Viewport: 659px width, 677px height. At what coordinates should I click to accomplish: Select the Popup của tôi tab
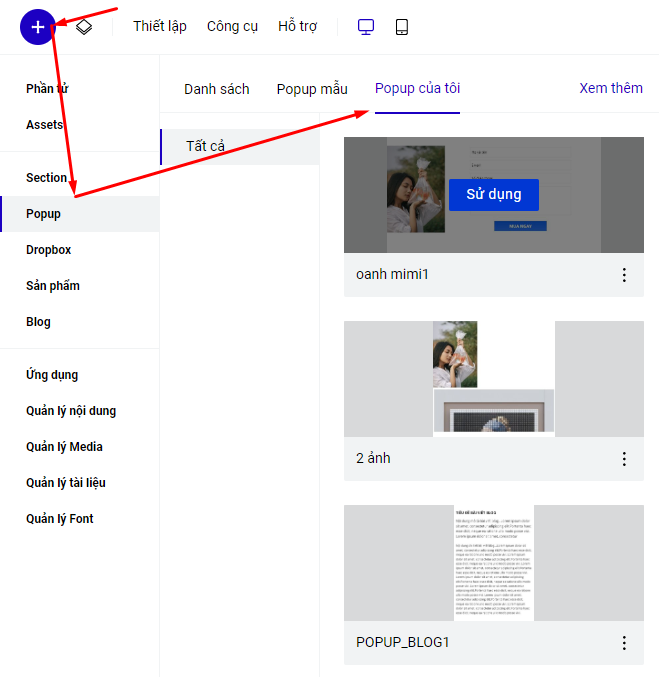tap(417, 89)
